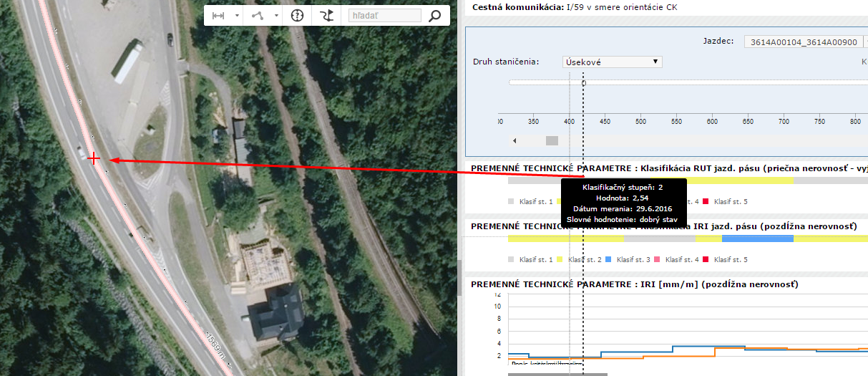Open the 'Druh staničenia' Úsekové dropdown
Viewport: 868px width, 376px height.
click(612, 62)
